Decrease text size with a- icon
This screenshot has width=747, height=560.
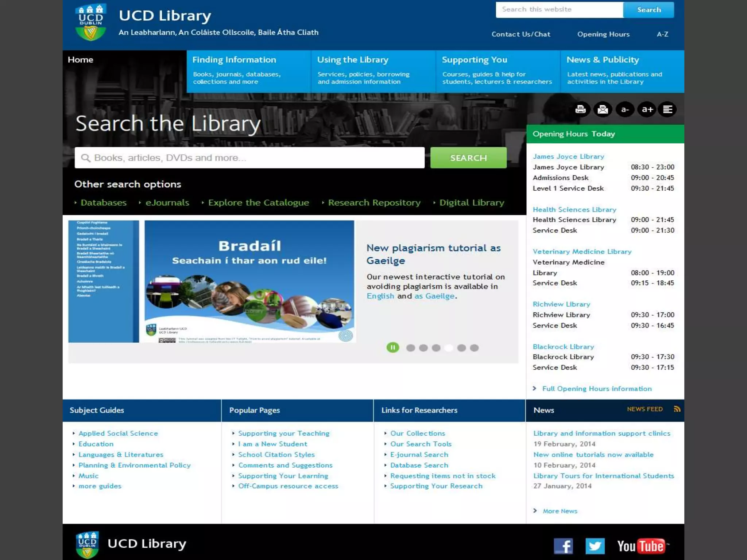click(625, 109)
